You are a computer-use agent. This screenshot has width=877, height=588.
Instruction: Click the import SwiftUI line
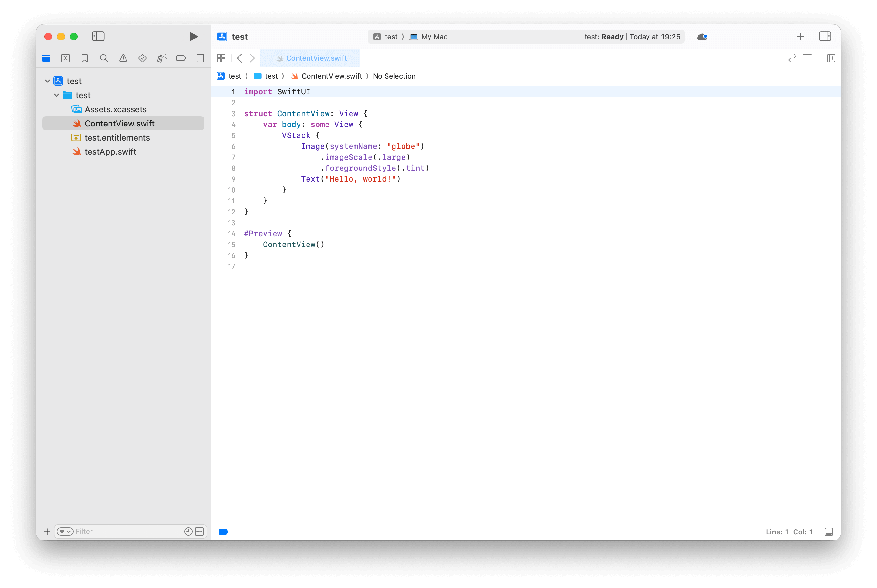tap(277, 91)
